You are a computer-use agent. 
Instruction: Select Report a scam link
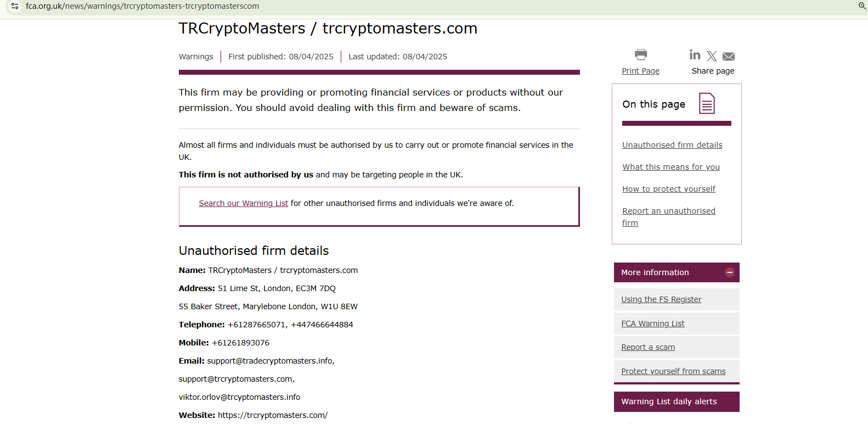[648, 347]
